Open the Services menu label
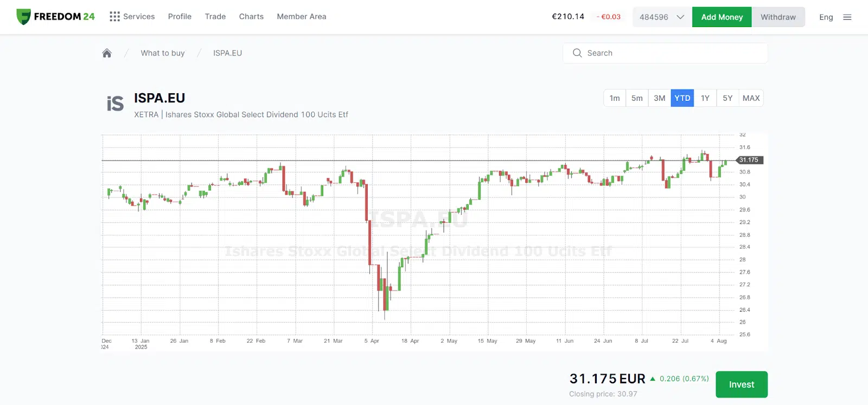868x405 pixels. [x=139, y=17]
